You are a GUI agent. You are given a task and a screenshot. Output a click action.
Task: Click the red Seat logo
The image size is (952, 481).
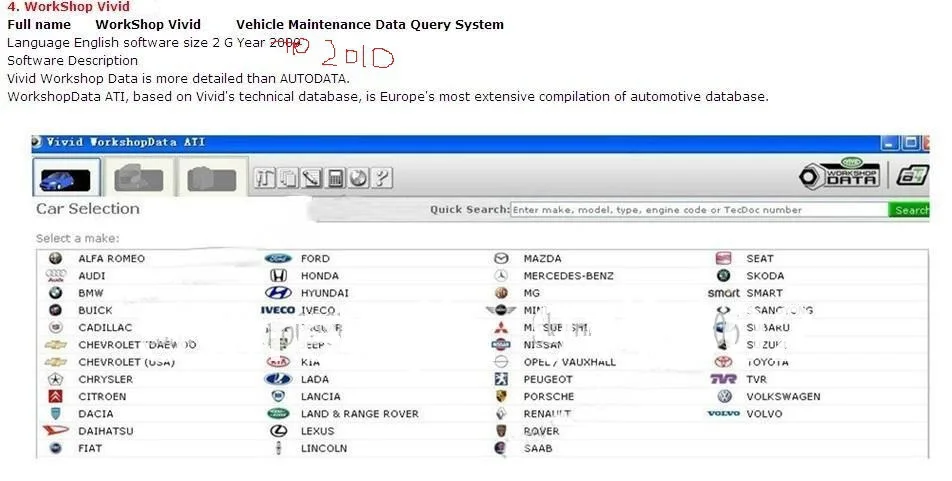point(724,259)
